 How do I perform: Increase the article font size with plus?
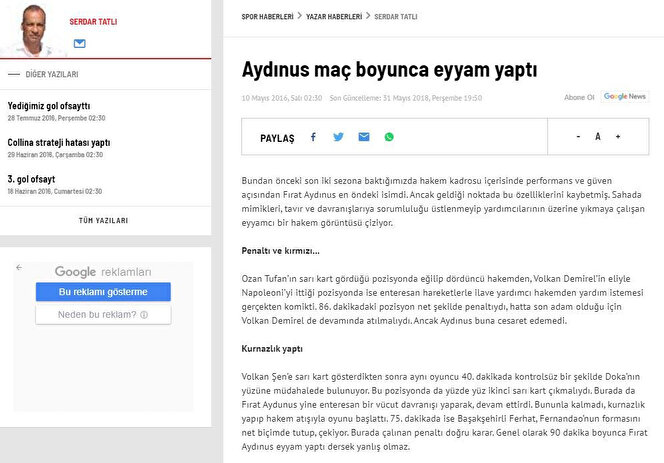(x=618, y=137)
